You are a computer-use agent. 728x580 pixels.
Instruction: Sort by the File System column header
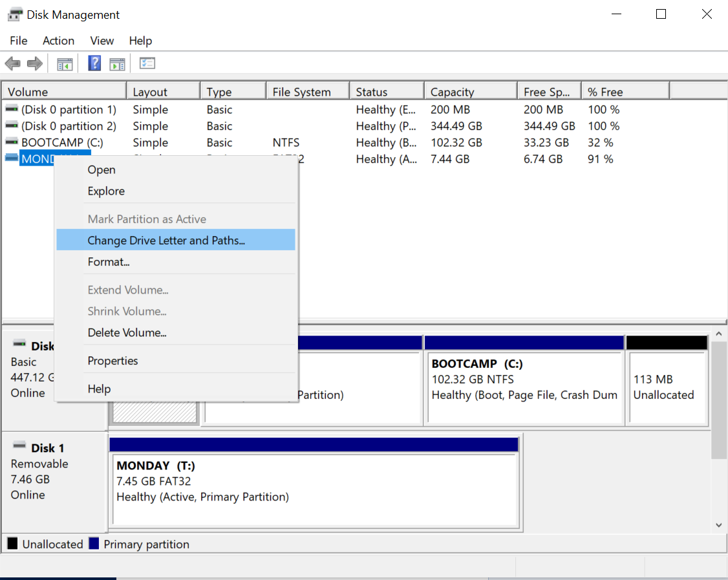[x=308, y=91]
